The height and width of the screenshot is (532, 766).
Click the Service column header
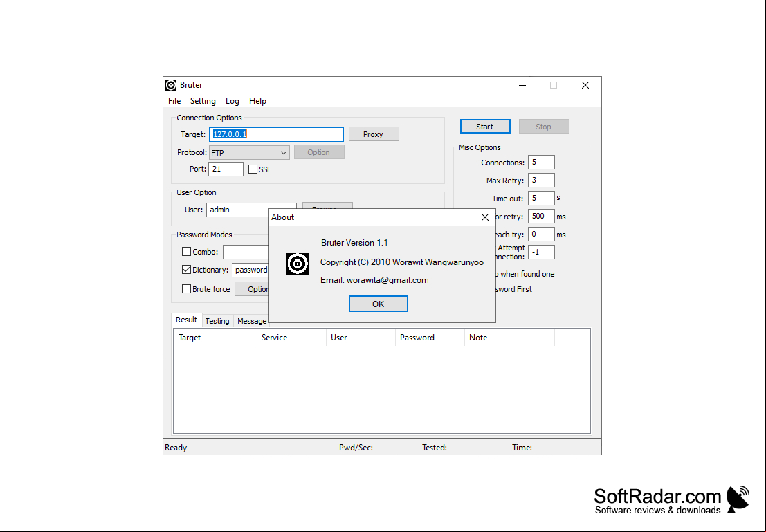(x=291, y=338)
